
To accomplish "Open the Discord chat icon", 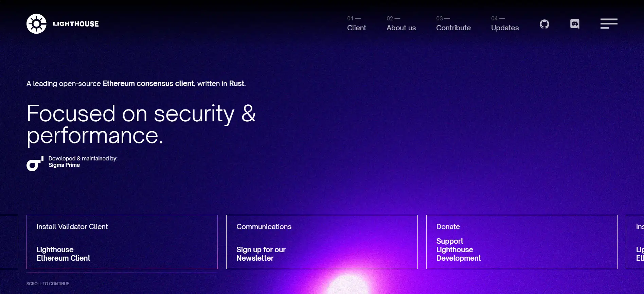I will [574, 24].
